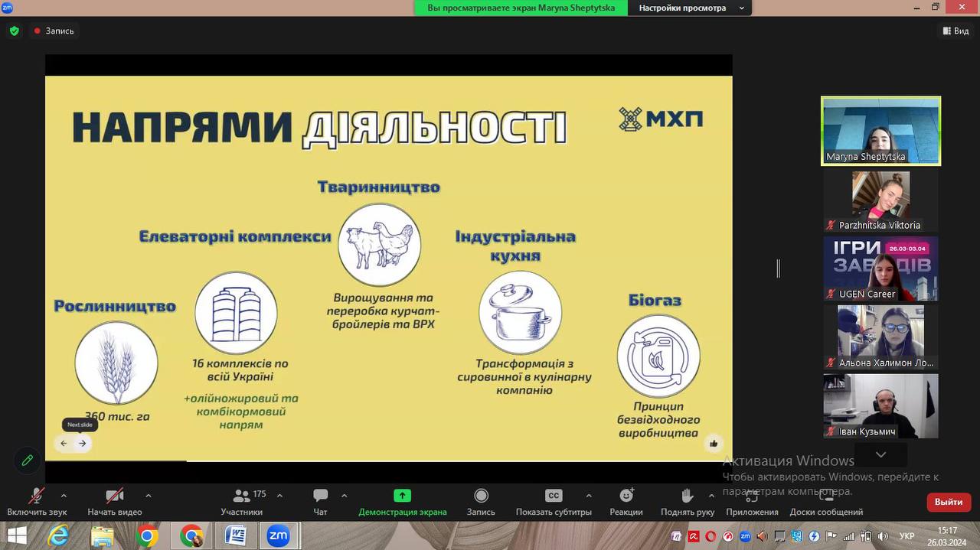Click the green encryption shield icon
980x550 pixels.
click(x=14, y=31)
